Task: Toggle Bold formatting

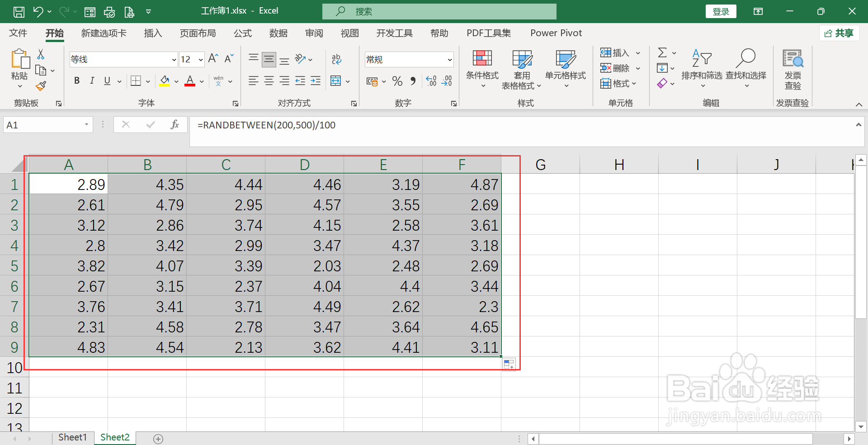Action: (x=77, y=81)
